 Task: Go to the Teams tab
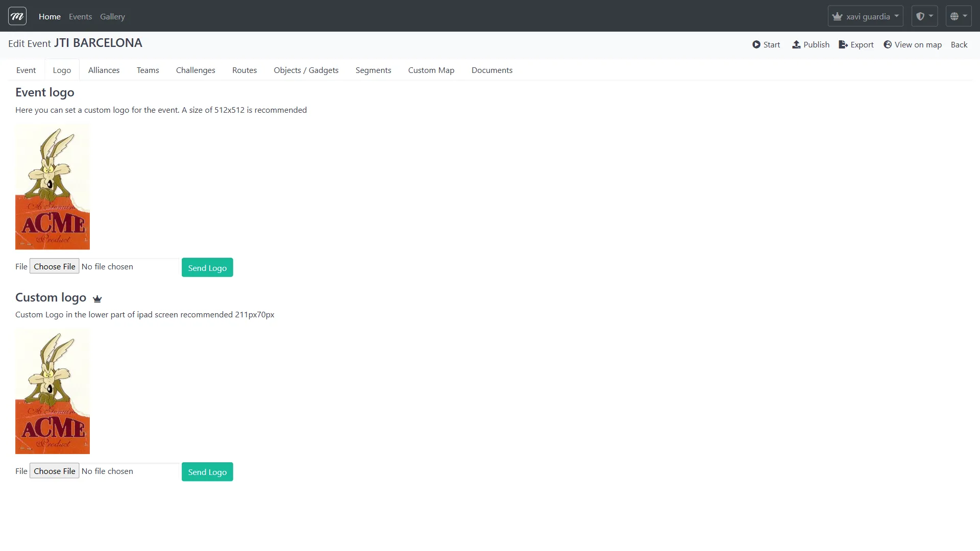(148, 70)
